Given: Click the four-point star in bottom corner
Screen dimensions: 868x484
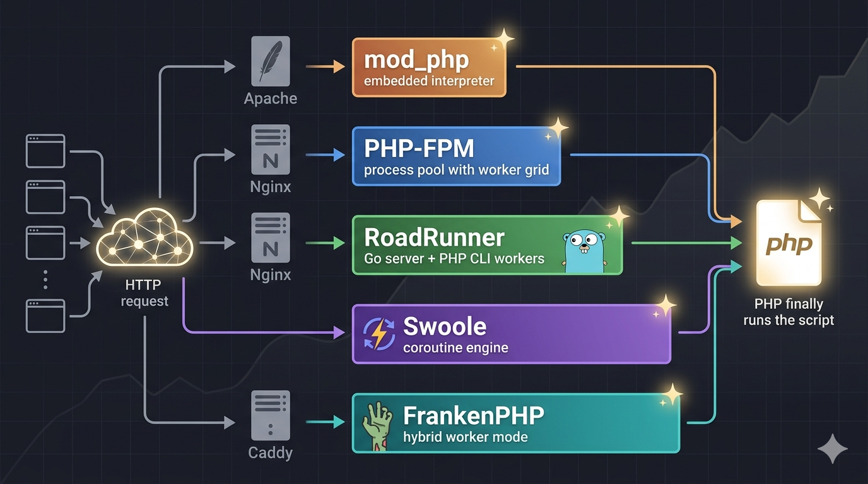Looking at the screenshot, I should [833, 449].
